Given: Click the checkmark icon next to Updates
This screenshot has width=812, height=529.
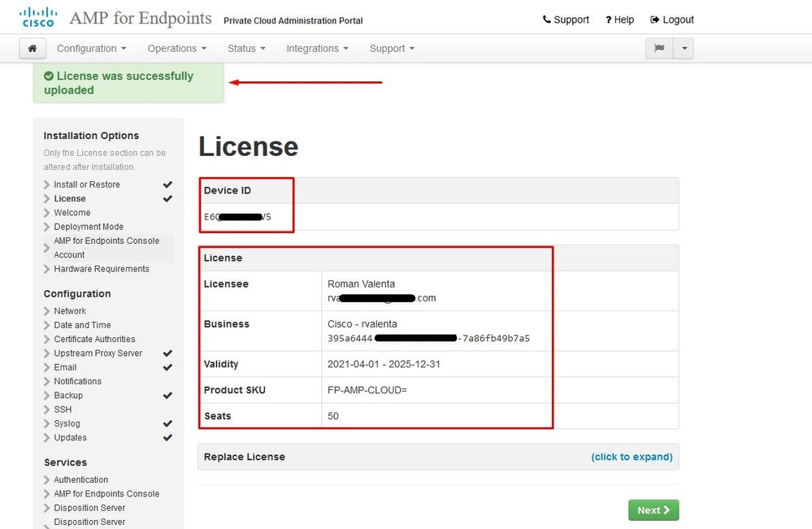Looking at the screenshot, I should [167, 437].
